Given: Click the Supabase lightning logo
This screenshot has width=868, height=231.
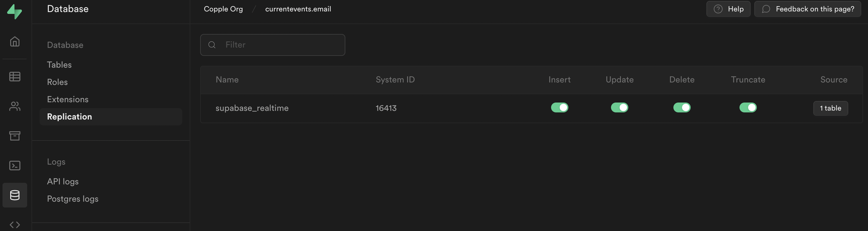Looking at the screenshot, I should [15, 11].
